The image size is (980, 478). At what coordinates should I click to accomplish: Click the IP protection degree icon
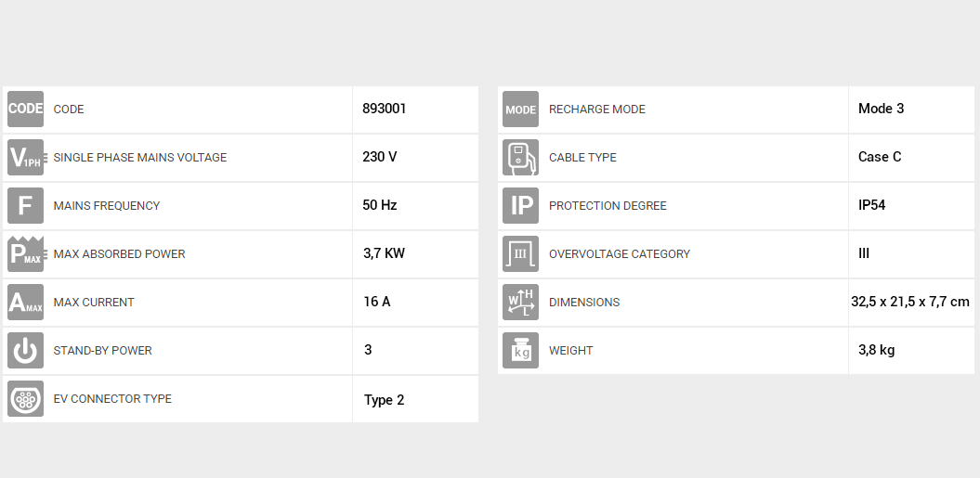[x=520, y=206]
